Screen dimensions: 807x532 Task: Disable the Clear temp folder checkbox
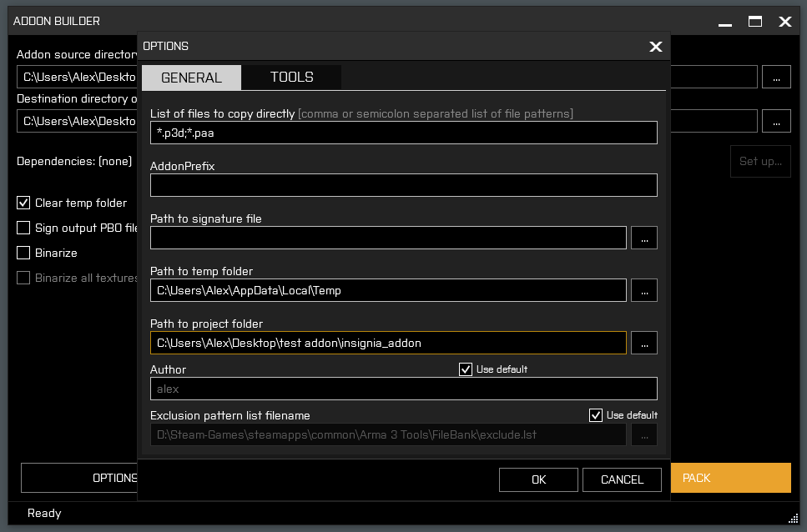(23, 203)
